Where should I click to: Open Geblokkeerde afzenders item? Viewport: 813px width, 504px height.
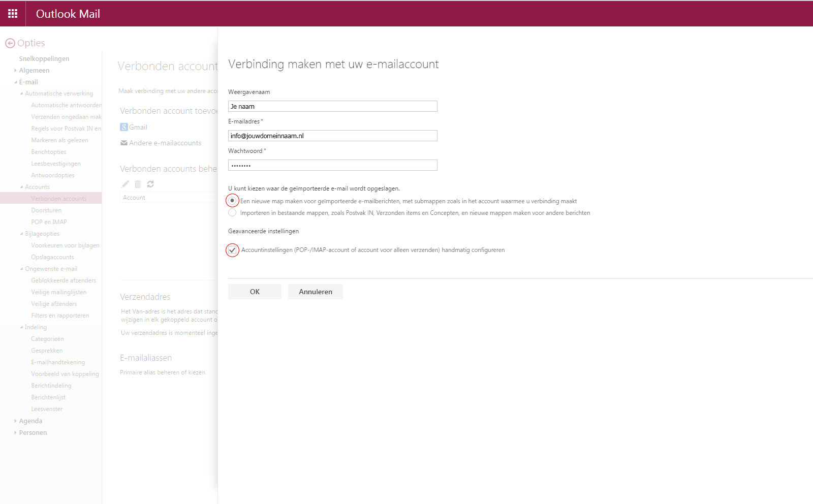(x=64, y=280)
